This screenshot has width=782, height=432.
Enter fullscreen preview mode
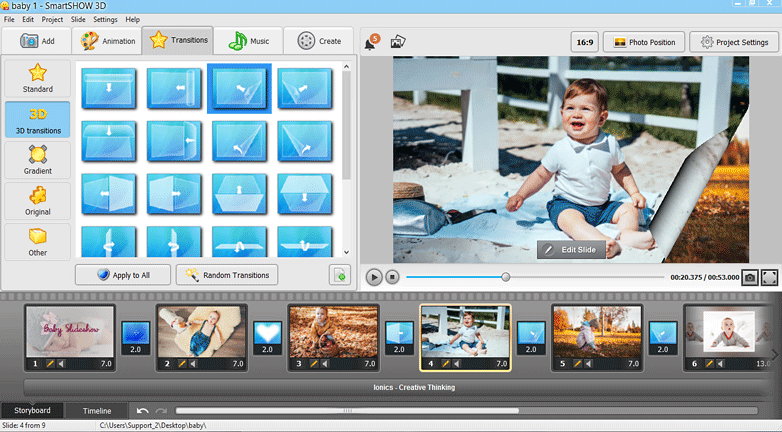tap(769, 277)
